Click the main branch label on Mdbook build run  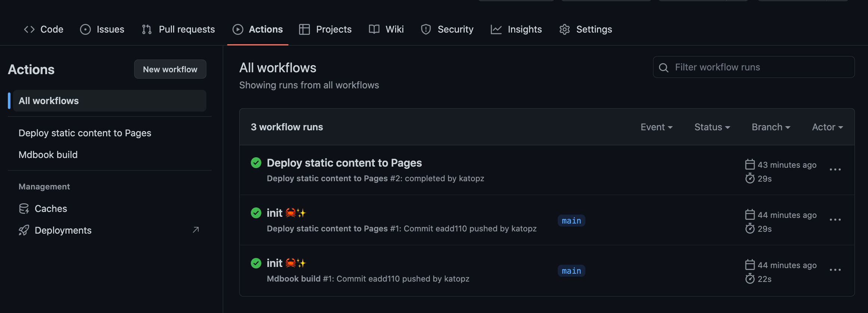pos(571,271)
